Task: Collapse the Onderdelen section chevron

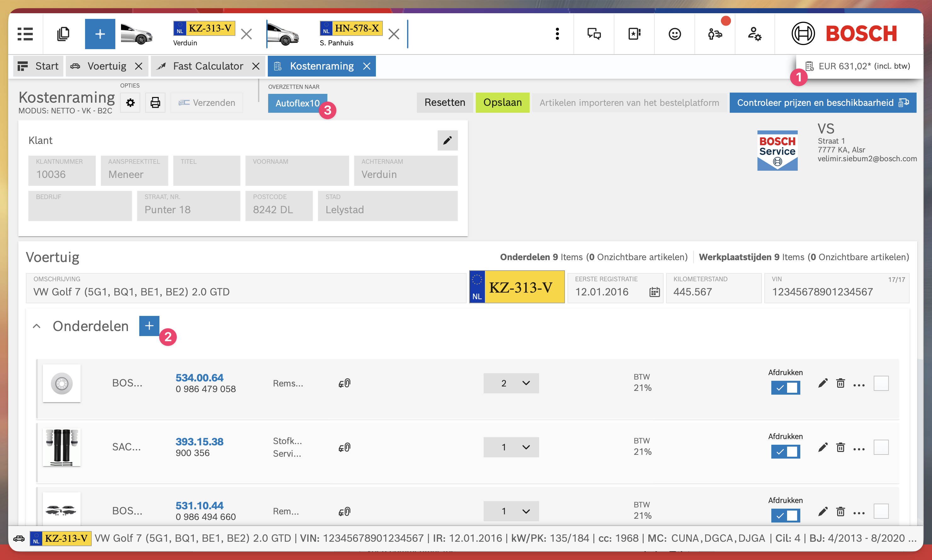Action: coord(37,326)
